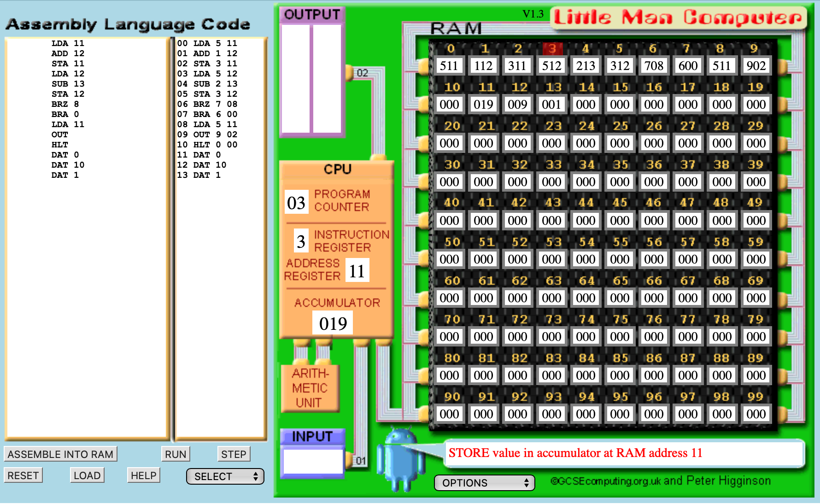Click RAM cell 0 containing 511
820x504 pixels.
pyautogui.click(x=449, y=66)
